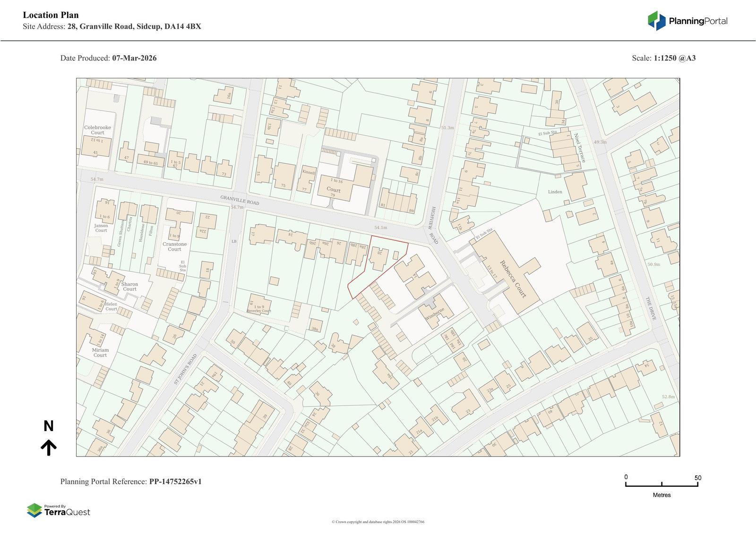The image size is (756, 534).
Task: Click the Miriam Court label
Action: pyautogui.click(x=100, y=353)
